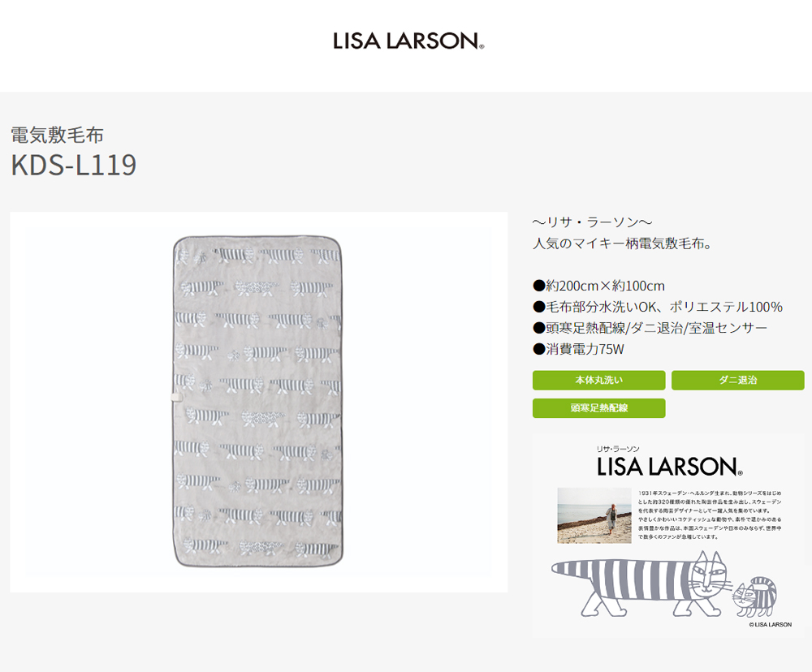Click the © LISA LARSON copyright text
This screenshot has height=672, width=812.
tap(770, 624)
